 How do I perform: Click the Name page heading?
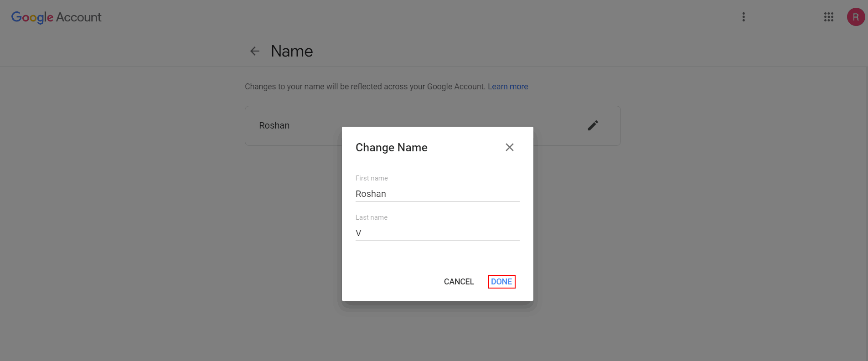point(292,51)
